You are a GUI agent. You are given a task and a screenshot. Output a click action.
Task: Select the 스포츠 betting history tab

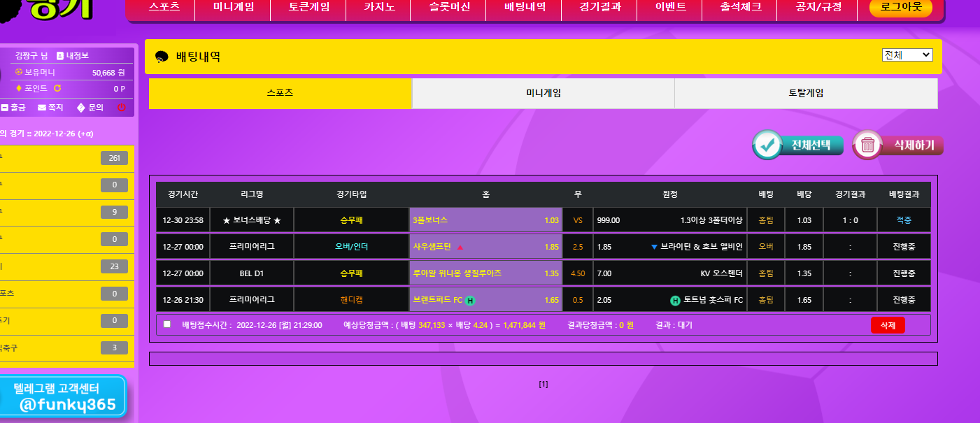click(x=280, y=93)
